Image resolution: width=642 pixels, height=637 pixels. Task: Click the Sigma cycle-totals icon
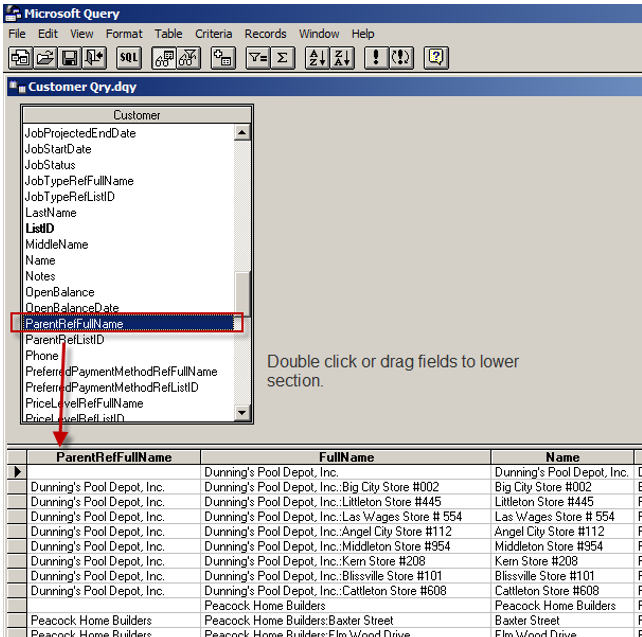283,58
